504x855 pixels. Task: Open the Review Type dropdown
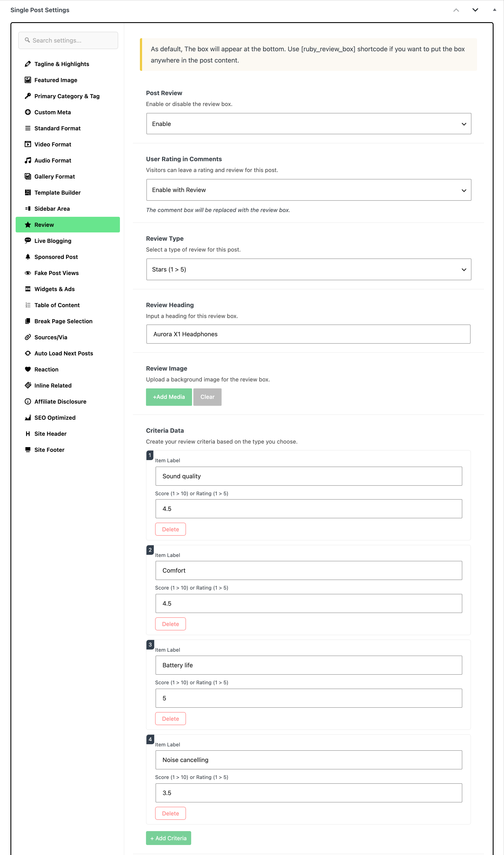click(x=308, y=269)
